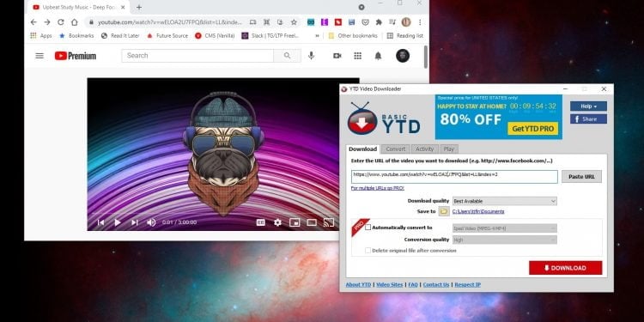Image resolution: width=644 pixels, height=322 pixels.
Task: Click the red DOWNLOAD button
Action: (x=566, y=268)
